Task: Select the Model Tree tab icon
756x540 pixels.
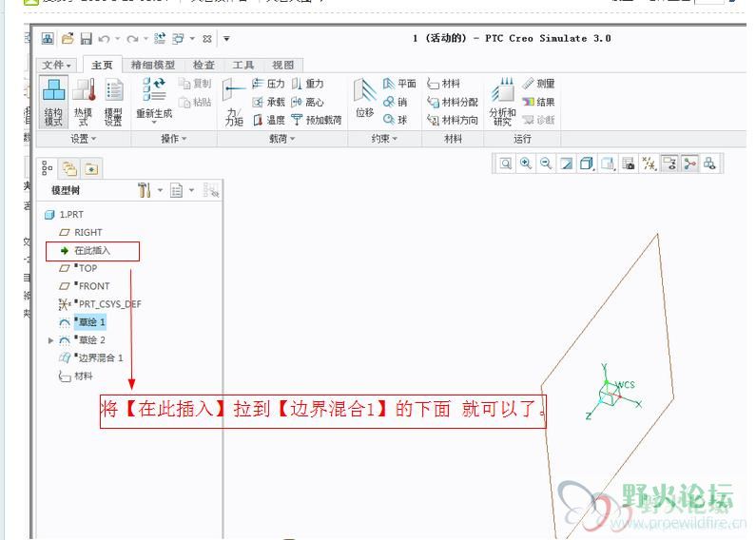Action: click(x=47, y=168)
